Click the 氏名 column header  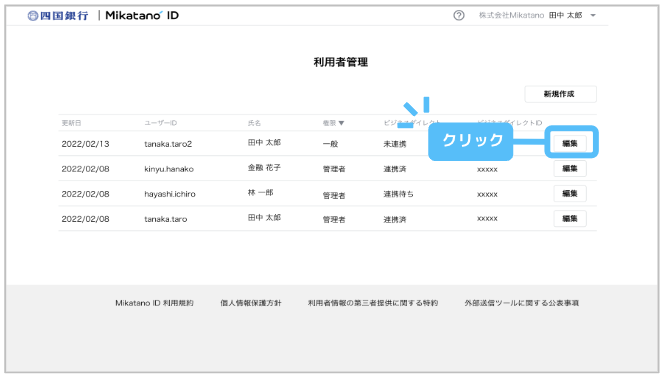point(254,123)
